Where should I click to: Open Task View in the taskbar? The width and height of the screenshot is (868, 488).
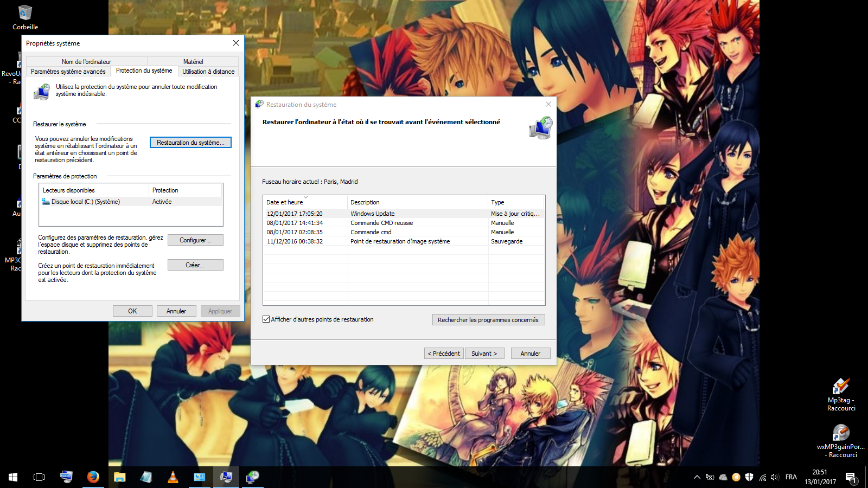tap(39, 477)
